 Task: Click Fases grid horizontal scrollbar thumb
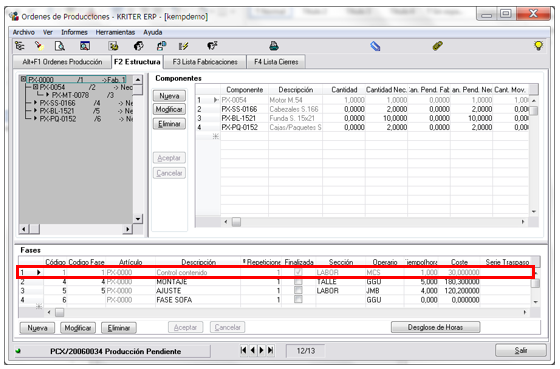pos(59,313)
